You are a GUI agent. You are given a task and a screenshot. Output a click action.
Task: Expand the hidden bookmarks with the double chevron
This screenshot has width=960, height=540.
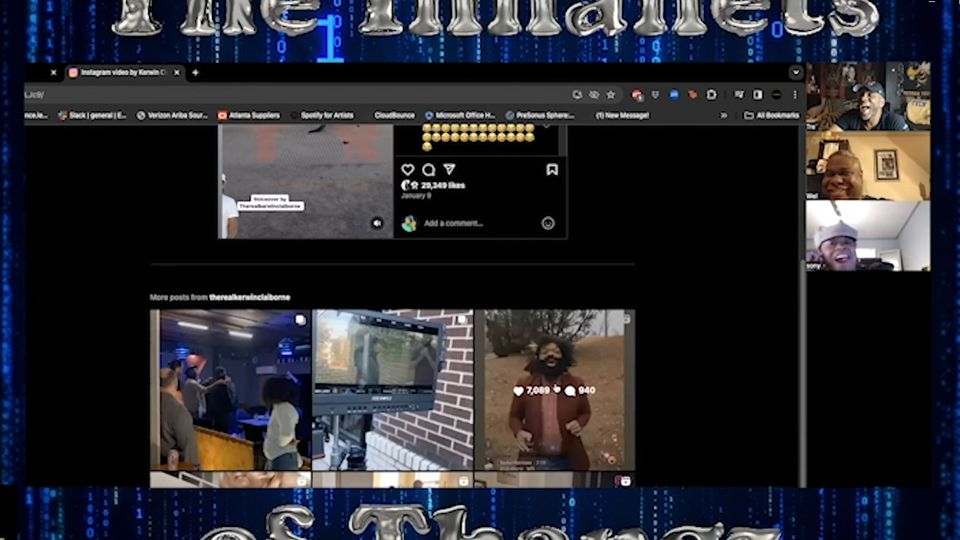click(x=724, y=115)
